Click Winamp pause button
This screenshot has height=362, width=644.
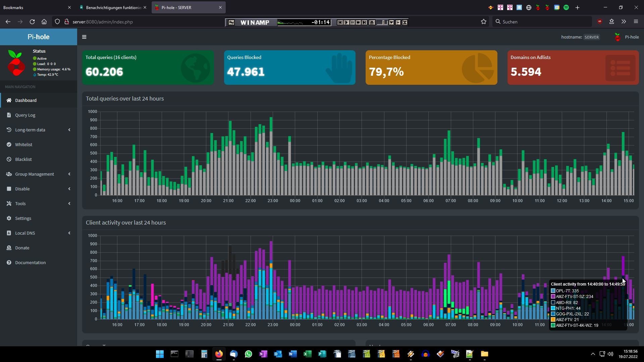[x=353, y=22]
